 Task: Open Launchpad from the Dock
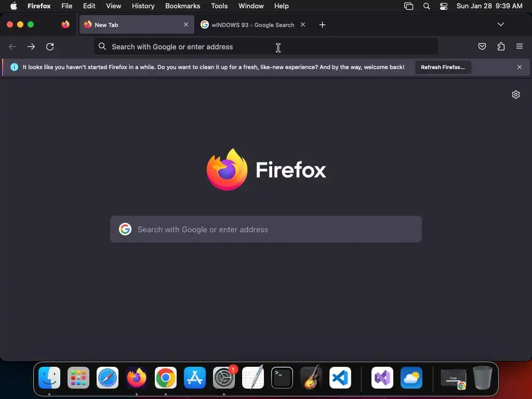78,378
